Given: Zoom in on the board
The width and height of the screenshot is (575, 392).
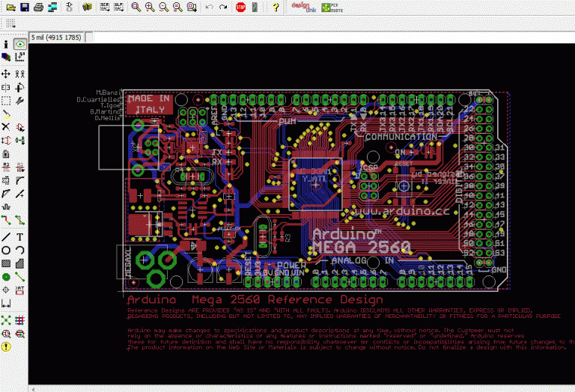Looking at the screenshot, I should click(x=150, y=7).
